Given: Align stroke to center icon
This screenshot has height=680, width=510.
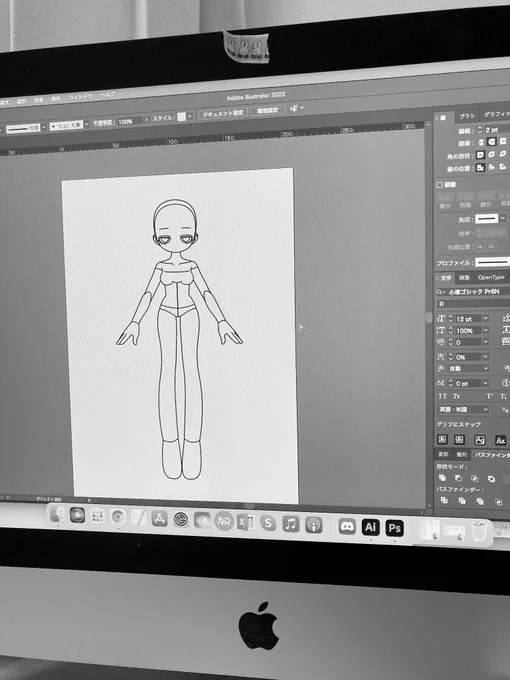Looking at the screenshot, I should click(481, 167).
